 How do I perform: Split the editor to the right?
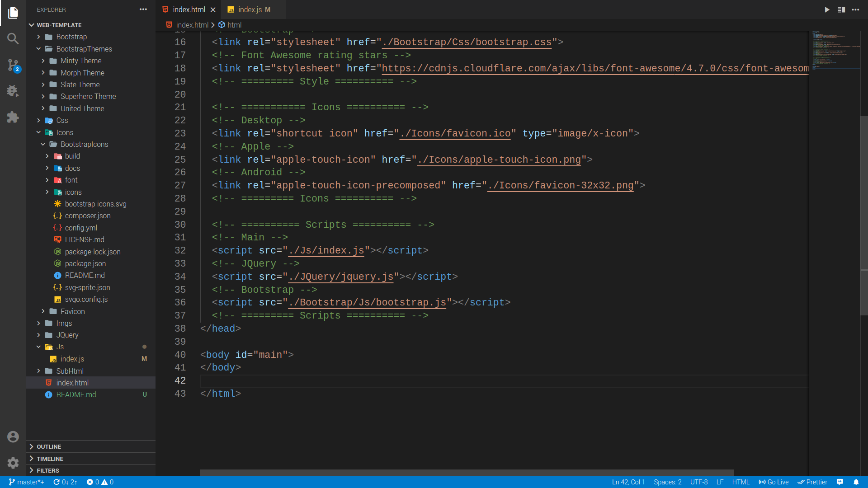842,9
